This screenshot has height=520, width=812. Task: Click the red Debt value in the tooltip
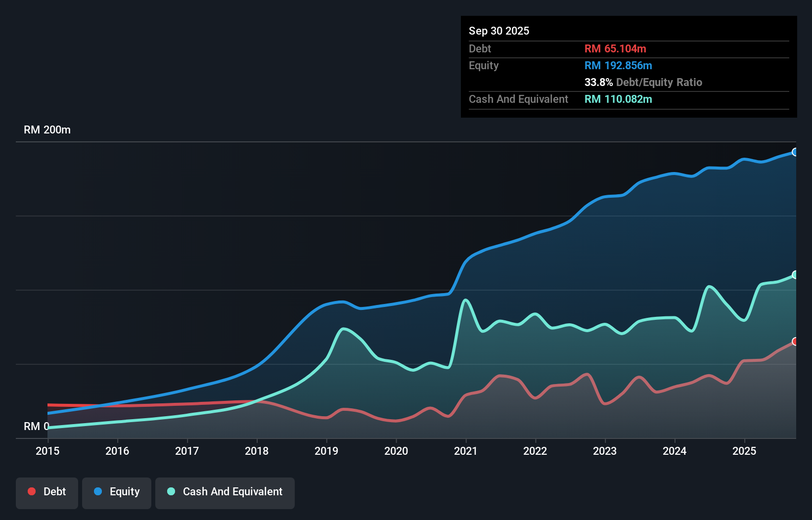coord(615,48)
